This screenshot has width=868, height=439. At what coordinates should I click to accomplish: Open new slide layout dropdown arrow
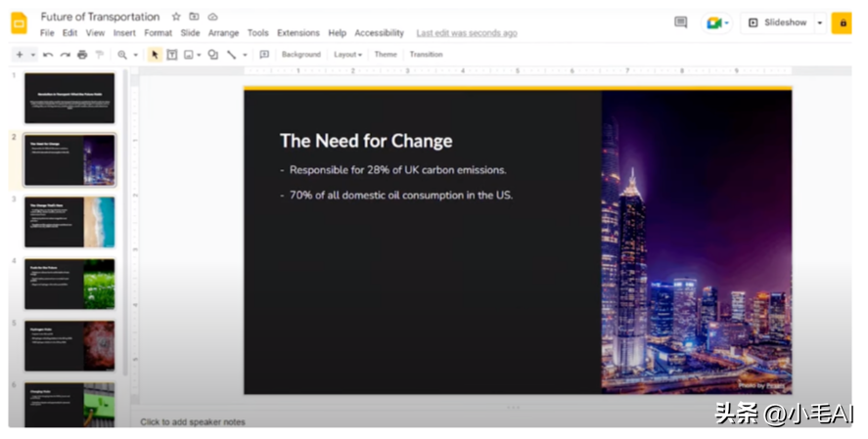pos(32,55)
